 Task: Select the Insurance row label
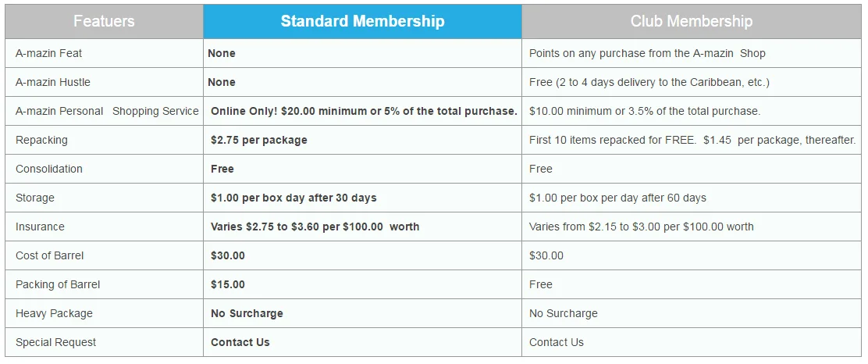(x=40, y=227)
